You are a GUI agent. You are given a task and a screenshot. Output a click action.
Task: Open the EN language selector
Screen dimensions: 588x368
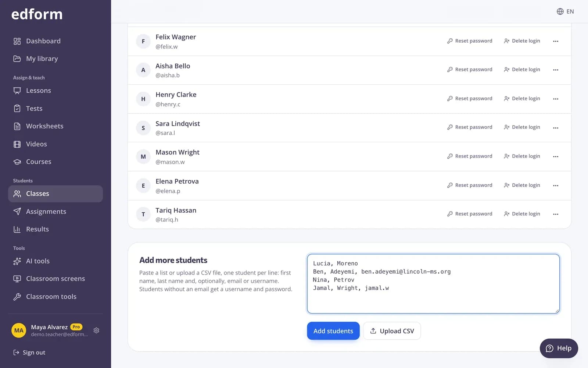point(565,11)
